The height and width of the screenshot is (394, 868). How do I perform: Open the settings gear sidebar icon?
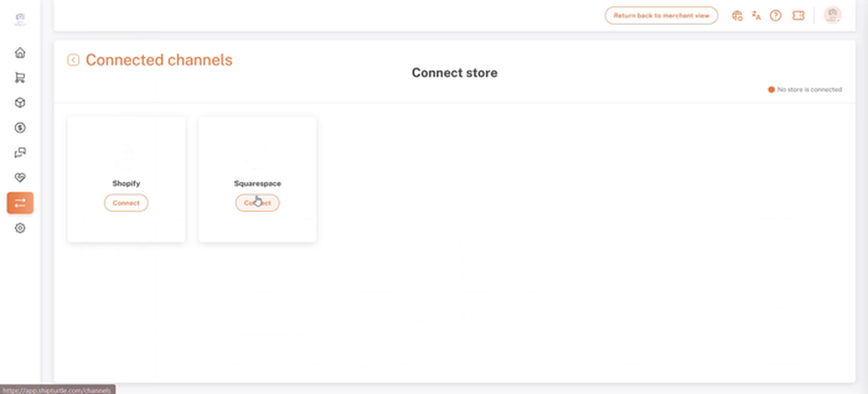click(20, 228)
